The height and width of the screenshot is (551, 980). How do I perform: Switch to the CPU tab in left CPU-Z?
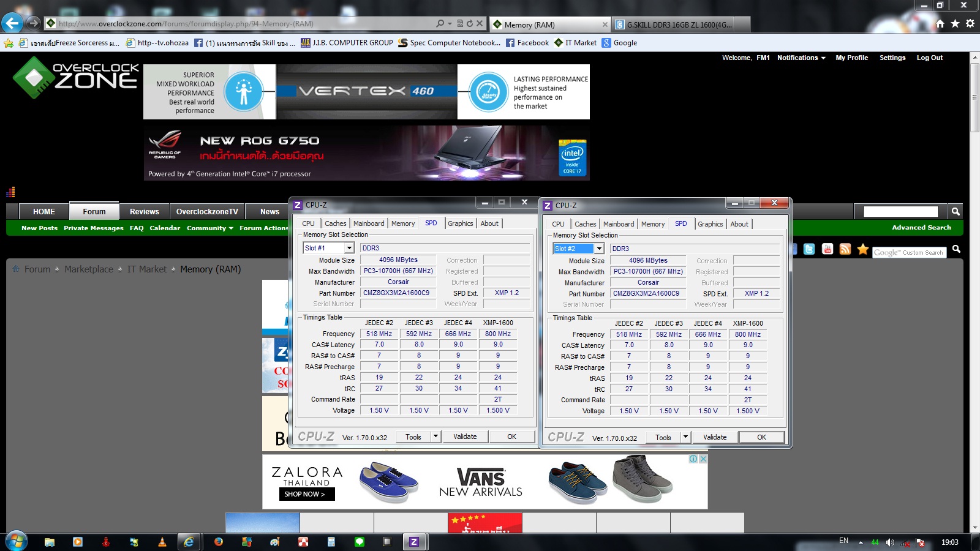point(308,223)
